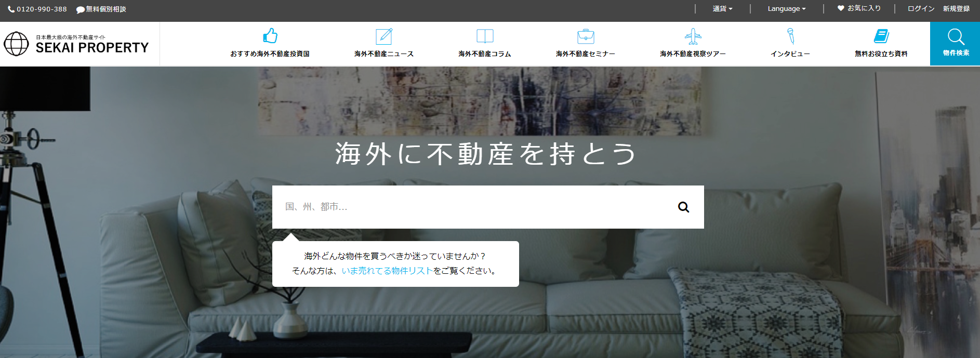
Task: Open the Language dropdown
Action: tap(787, 9)
